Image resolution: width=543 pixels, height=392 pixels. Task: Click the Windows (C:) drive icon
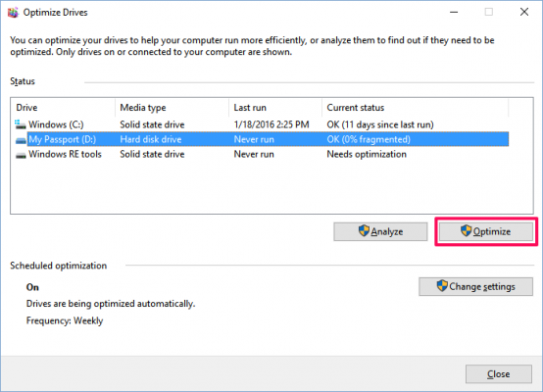[x=21, y=124]
